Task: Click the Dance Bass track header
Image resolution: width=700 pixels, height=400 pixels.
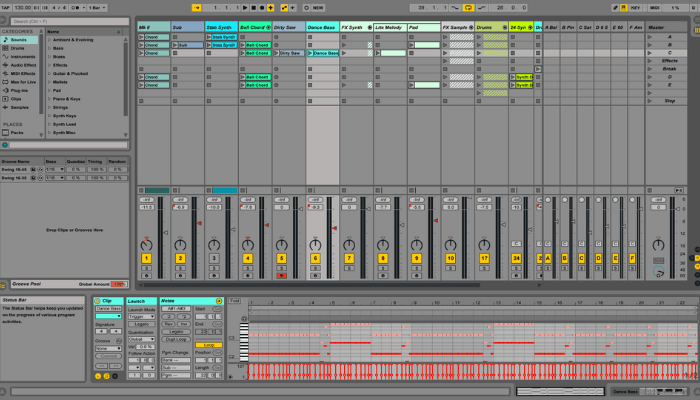Action: pos(322,26)
